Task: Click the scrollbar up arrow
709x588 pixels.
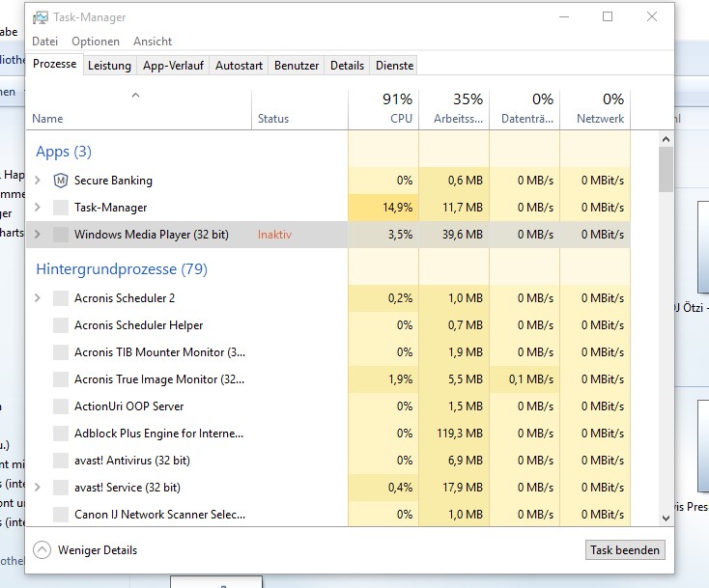Action: (x=666, y=139)
